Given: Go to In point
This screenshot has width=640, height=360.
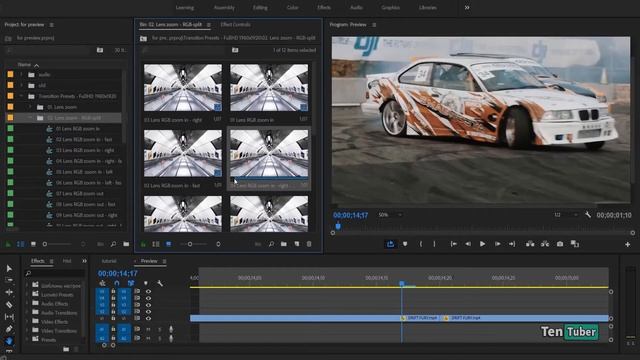Looking at the screenshot, I should click(453, 244).
